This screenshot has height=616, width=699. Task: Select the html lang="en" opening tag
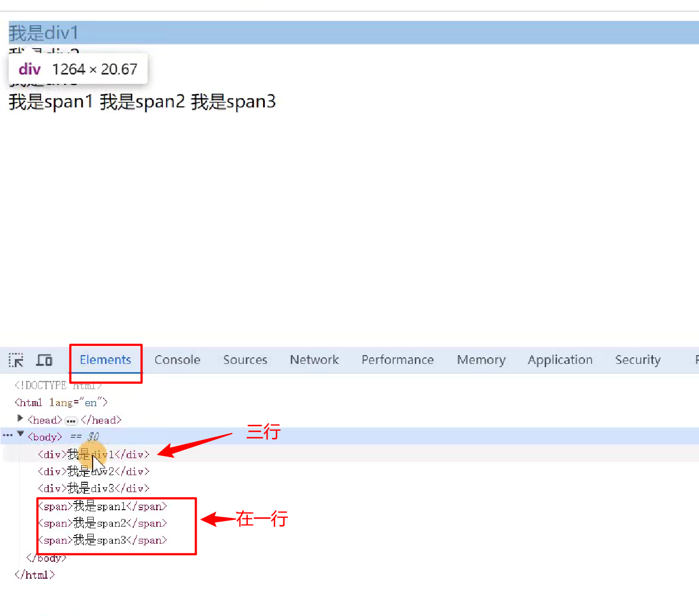[61, 403]
